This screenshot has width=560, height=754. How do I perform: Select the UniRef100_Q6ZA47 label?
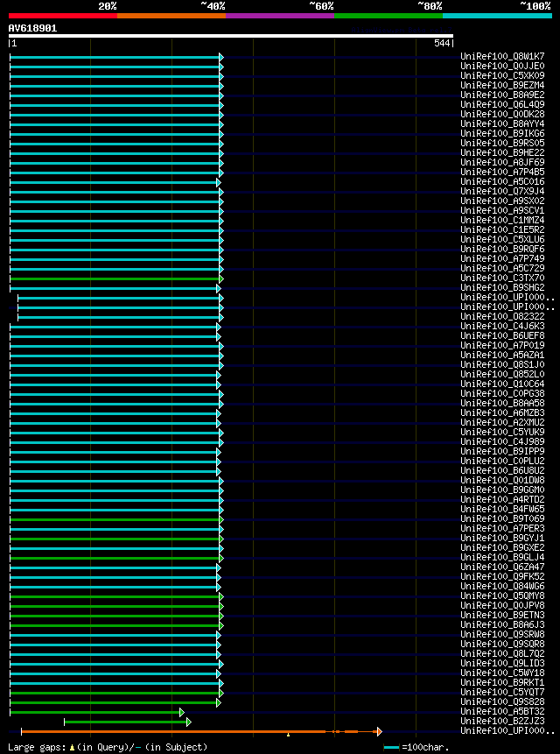(502, 567)
